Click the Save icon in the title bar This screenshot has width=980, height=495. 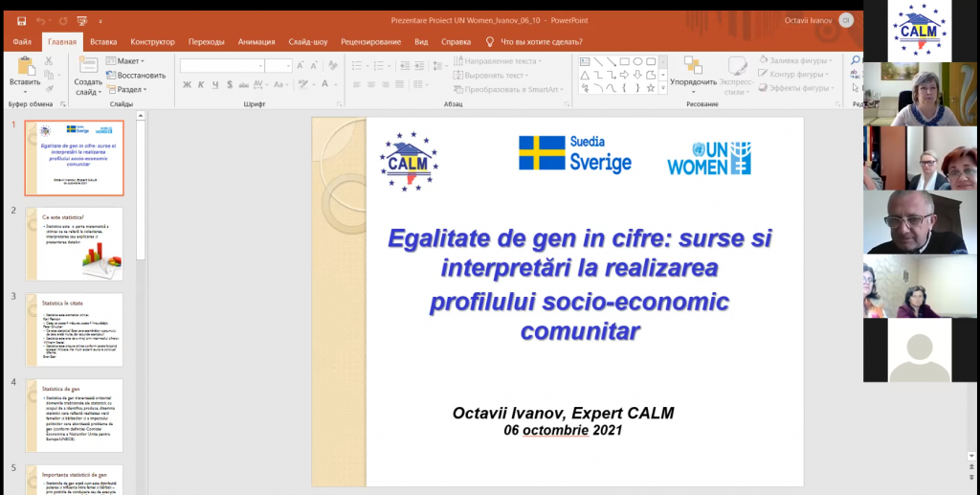(x=21, y=21)
